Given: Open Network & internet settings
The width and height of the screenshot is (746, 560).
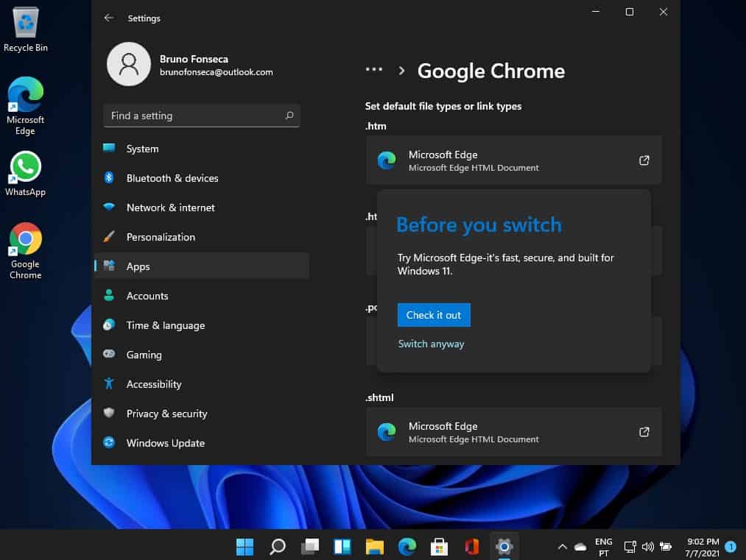Looking at the screenshot, I should [x=202, y=208].
